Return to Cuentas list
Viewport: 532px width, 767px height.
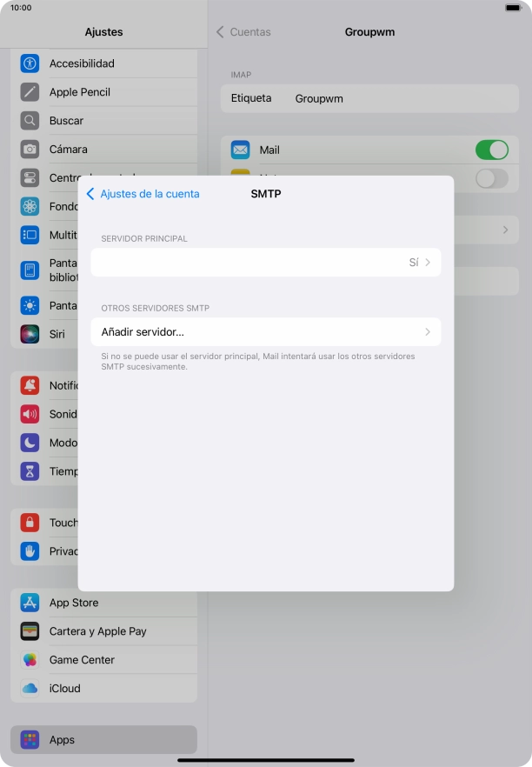(244, 32)
